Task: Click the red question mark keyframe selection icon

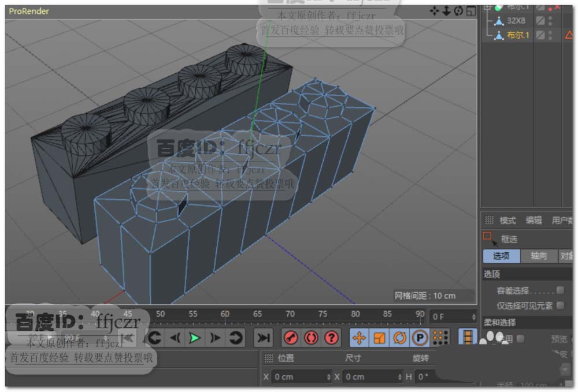Action: (x=331, y=338)
